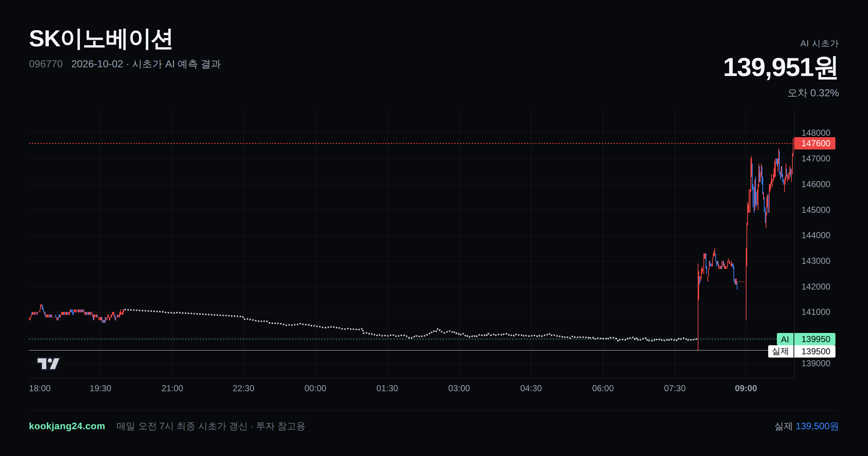Click the 06:00 time axis label
Screen dimensions: 868x456
pyautogui.click(x=603, y=388)
